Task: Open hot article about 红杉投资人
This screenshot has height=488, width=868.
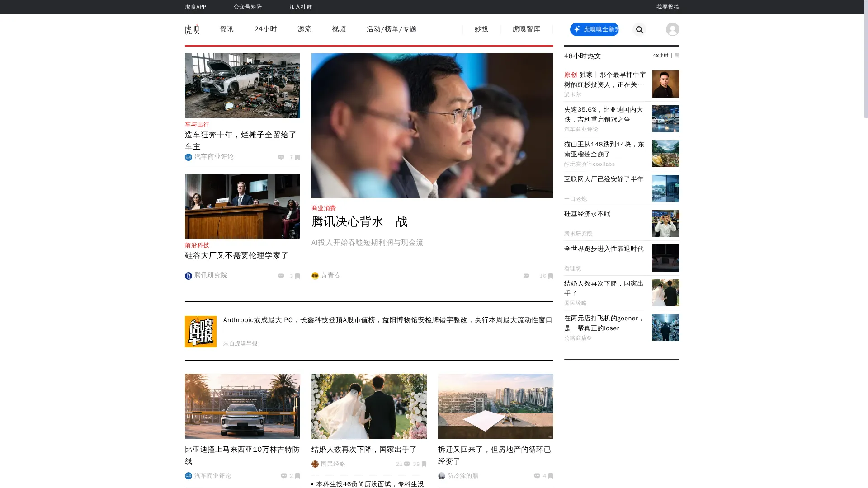Action: click(605, 80)
